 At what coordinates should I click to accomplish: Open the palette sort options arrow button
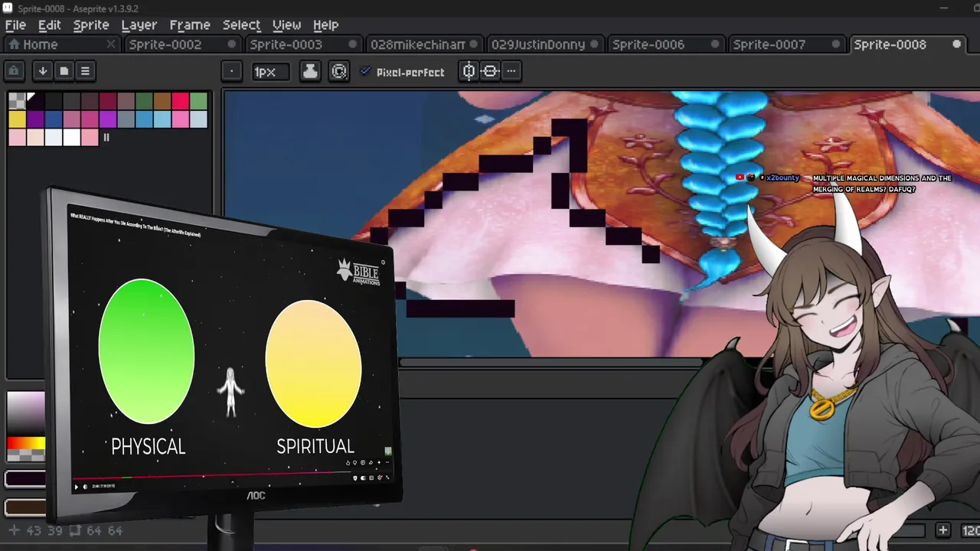click(43, 71)
